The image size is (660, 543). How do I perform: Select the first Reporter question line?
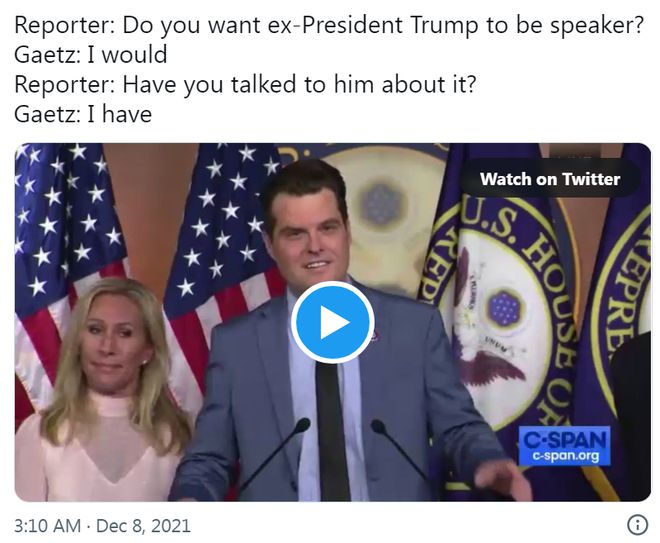[x=328, y=25]
